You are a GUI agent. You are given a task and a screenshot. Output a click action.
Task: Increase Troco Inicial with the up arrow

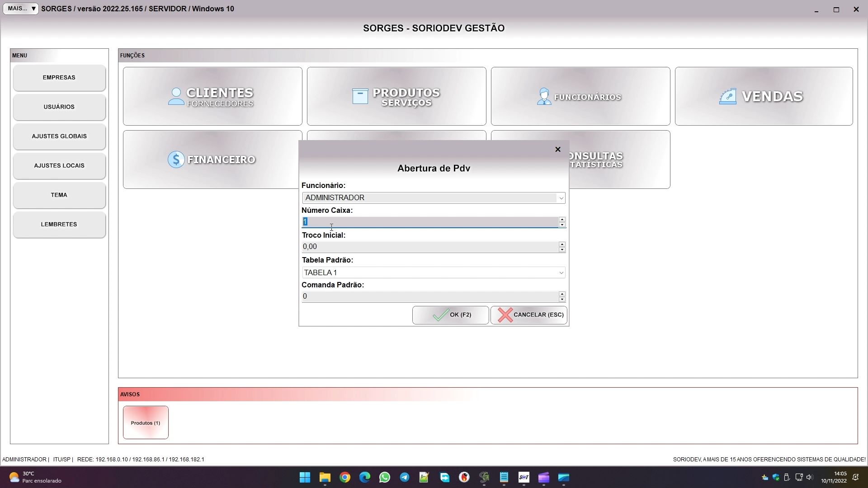coord(562,244)
